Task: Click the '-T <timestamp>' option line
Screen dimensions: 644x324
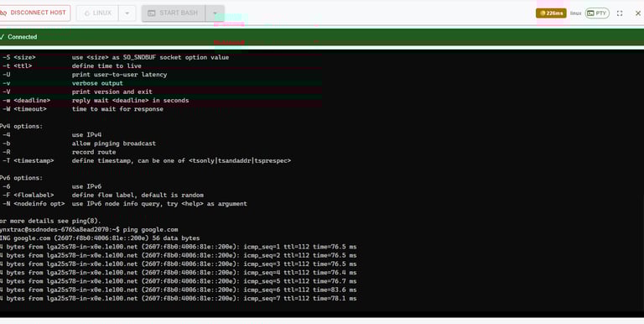Action: point(146,160)
